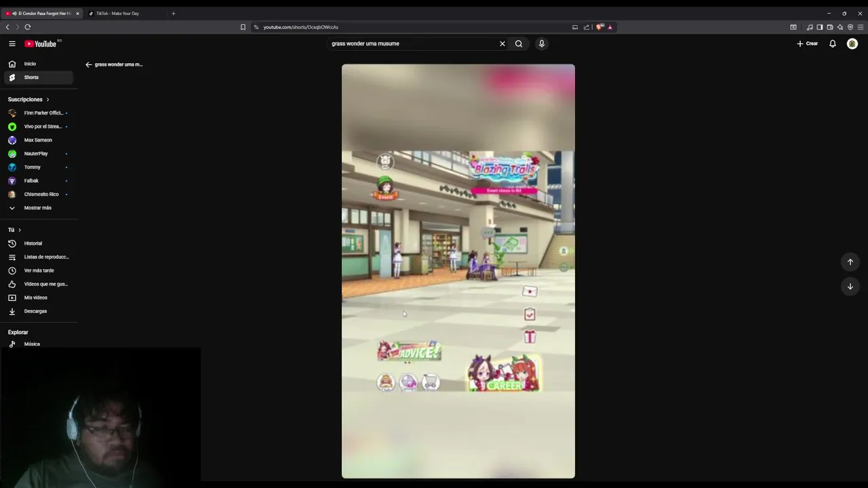Pause the Shorts video player
This screenshot has width=868, height=488.
tap(458, 271)
